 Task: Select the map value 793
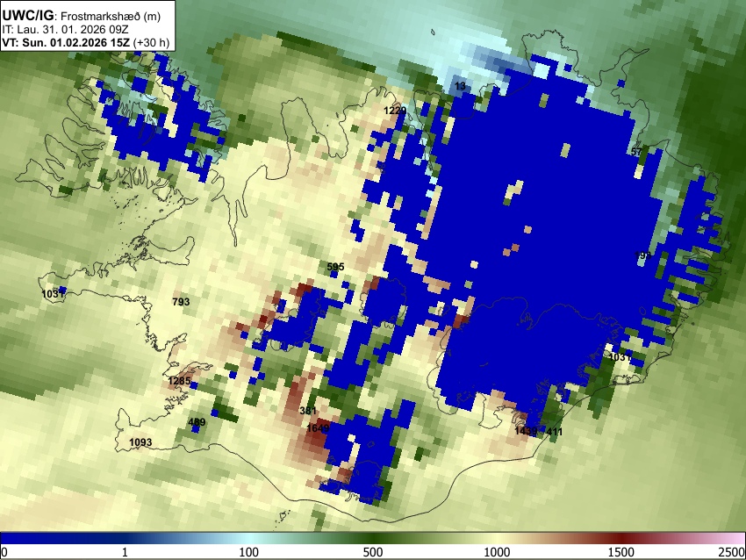pos(181,302)
